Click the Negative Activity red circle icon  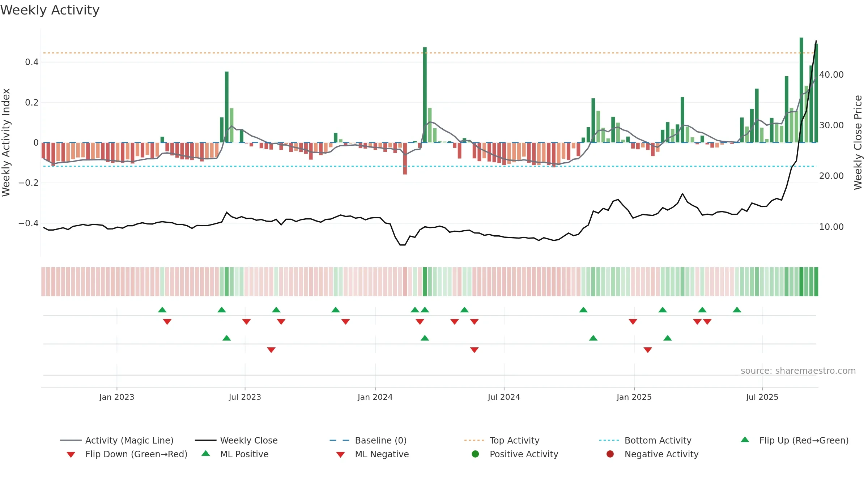click(x=610, y=454)
